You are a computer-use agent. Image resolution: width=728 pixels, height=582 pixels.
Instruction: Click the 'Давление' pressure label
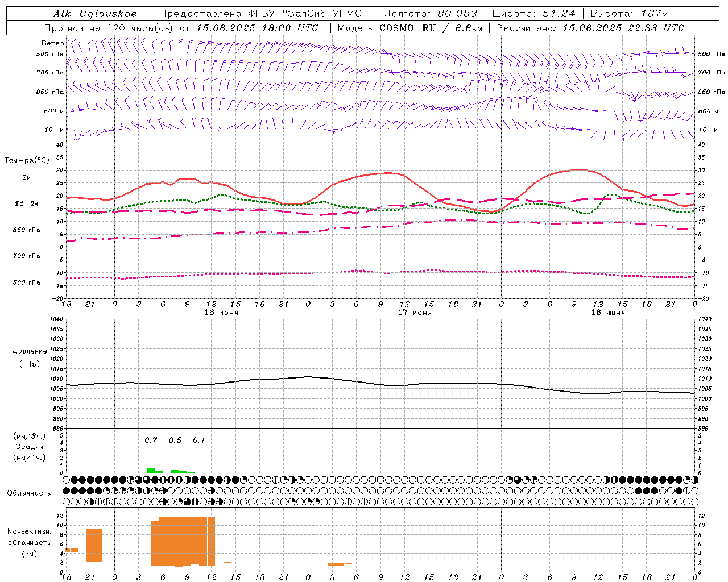pos(30,351)
